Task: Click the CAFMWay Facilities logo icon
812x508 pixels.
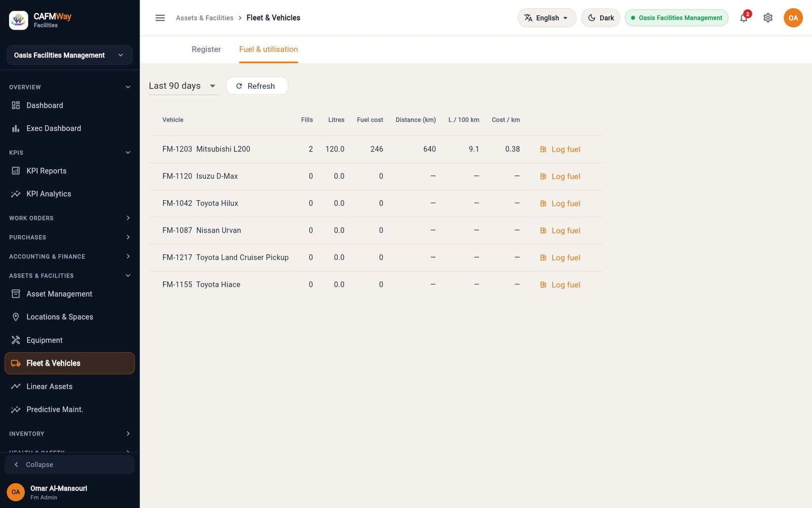Action: (x=19, y=20)
